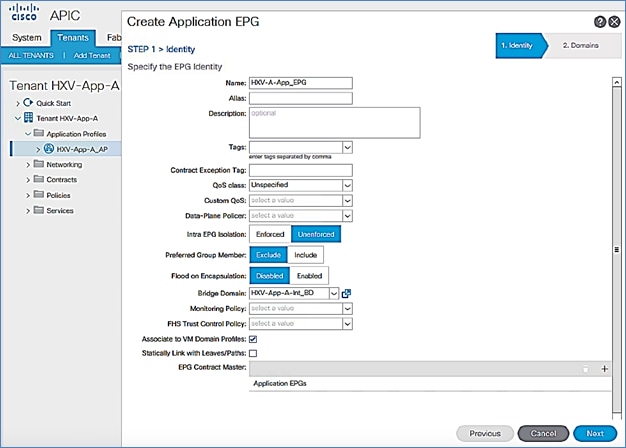This screenshot has height=448, width=626.
Task: Click Add Tenant in the submenu
Action: tap(92, 56)
